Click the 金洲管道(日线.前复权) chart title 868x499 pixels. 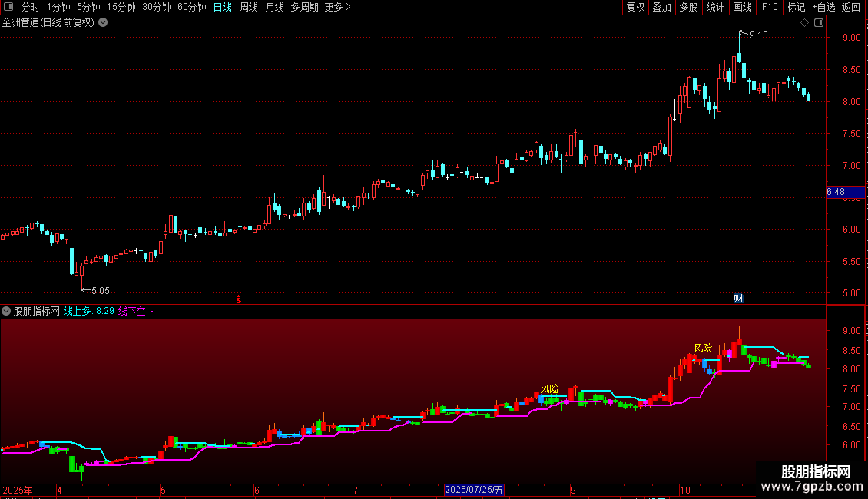[x=48, y=23]
